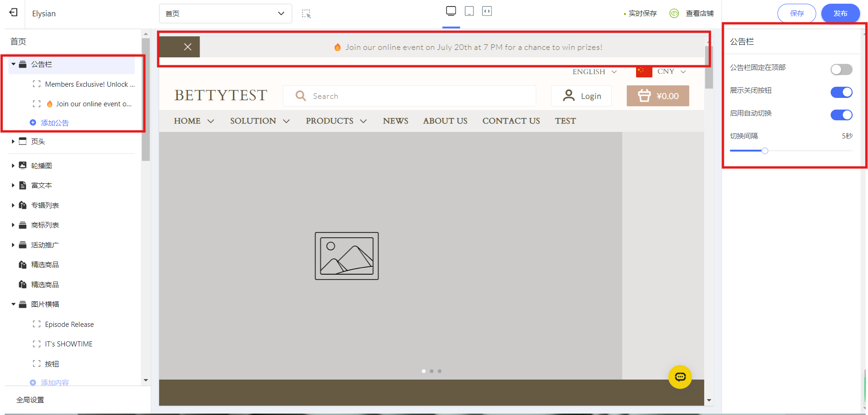Click the 发布 publish button
The height and width of the screenshot is (415, 868).
[x=840, y=14]
